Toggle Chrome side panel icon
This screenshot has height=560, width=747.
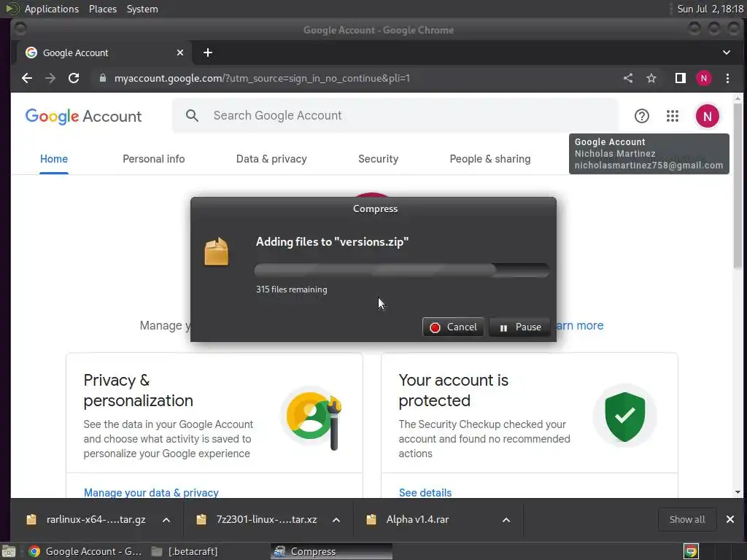pos(681,78)
